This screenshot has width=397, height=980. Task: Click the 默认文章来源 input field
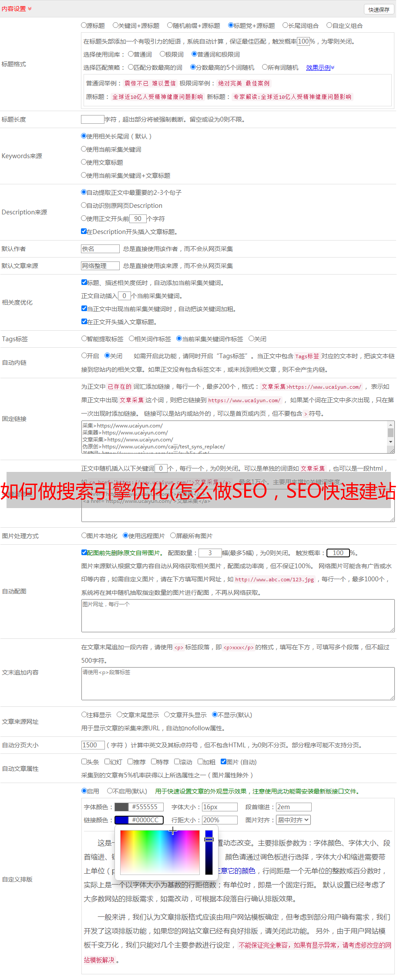point(101,266)
